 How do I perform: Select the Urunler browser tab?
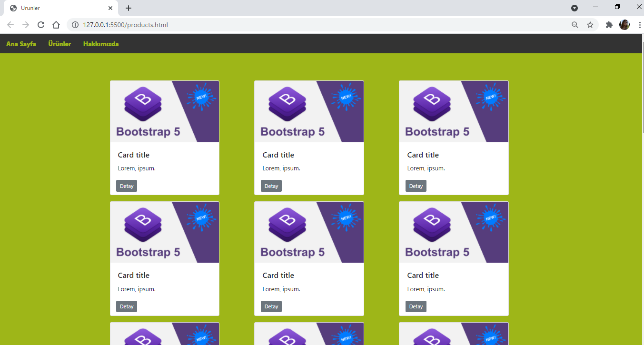tap(60, 8)
